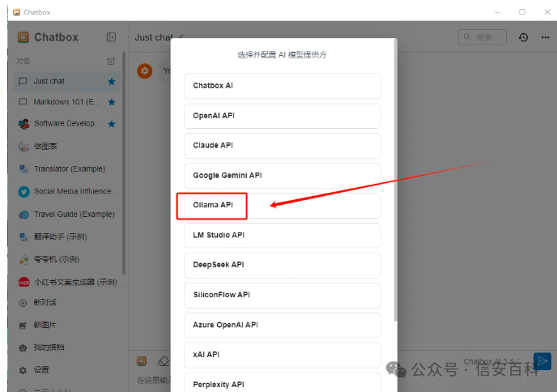Screen dimensions: 557x392
Task: Open the Just chat conversation
Action: point(67,81)
